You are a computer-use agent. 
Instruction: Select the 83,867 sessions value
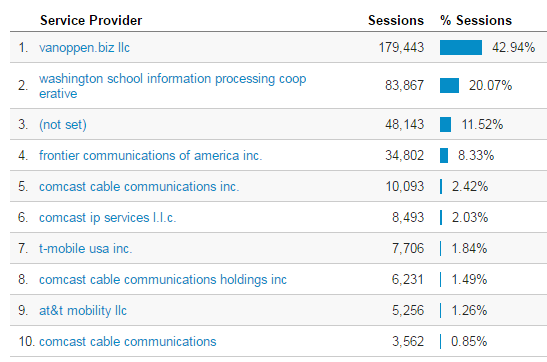click(404, 85)
